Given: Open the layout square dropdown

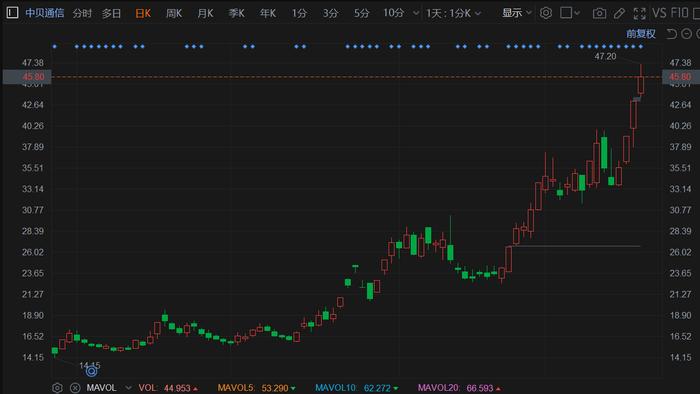Looking at the screenshot, I should coord(570,13).
